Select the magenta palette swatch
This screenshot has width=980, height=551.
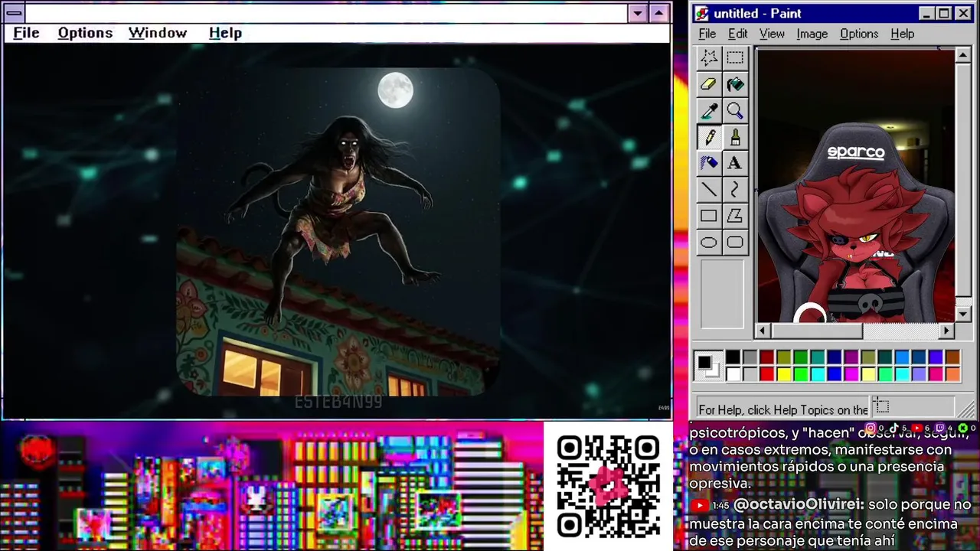[851, 374]
